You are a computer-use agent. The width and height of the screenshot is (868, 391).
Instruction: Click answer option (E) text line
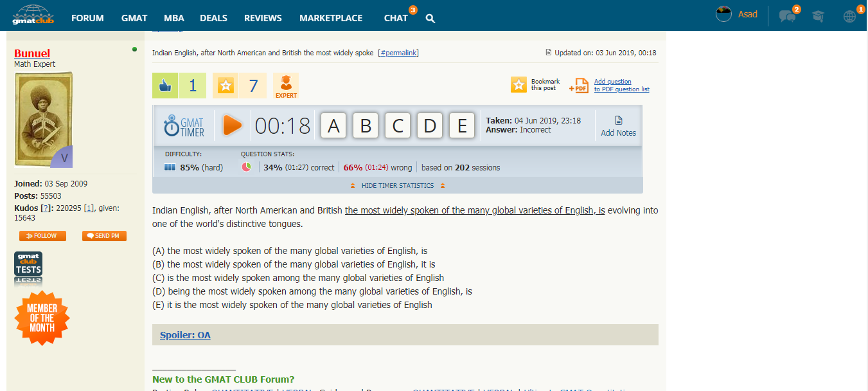[x=292, y=305]
